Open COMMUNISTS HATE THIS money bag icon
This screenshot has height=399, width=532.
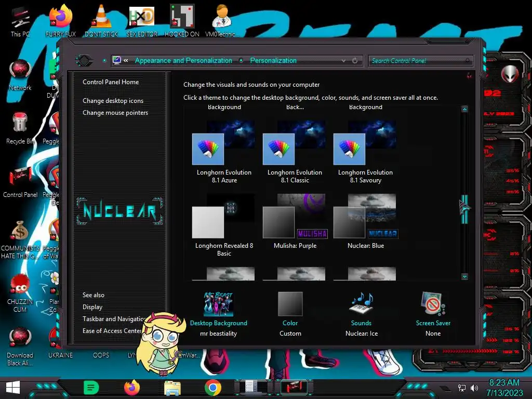coord(20,240)
